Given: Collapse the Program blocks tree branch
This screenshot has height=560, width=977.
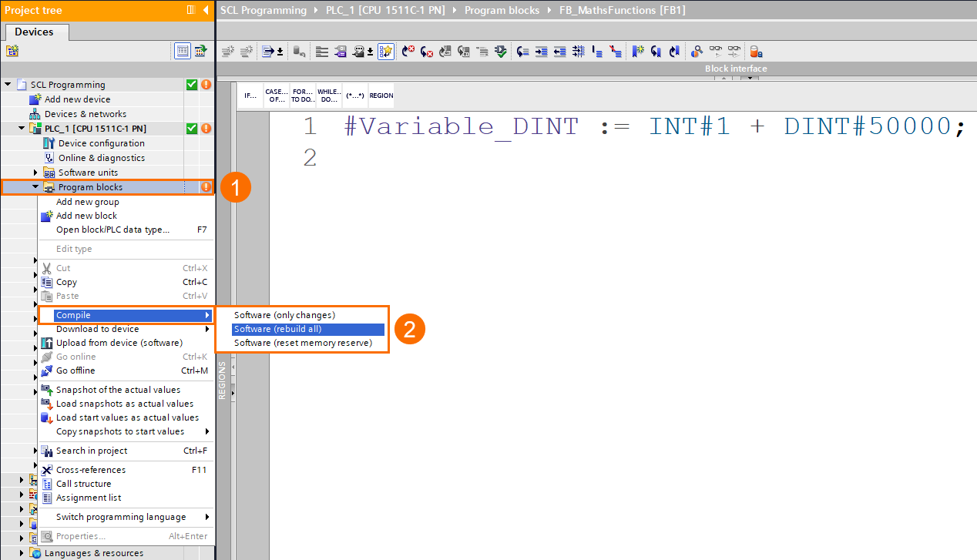Looking at the screenshot, I should click(34, 186).
